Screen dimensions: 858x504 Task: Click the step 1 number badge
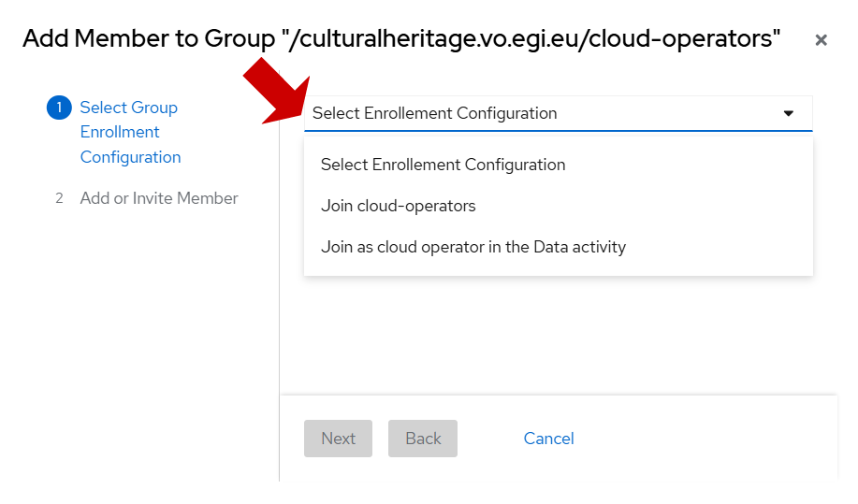[x=59, y=108]
